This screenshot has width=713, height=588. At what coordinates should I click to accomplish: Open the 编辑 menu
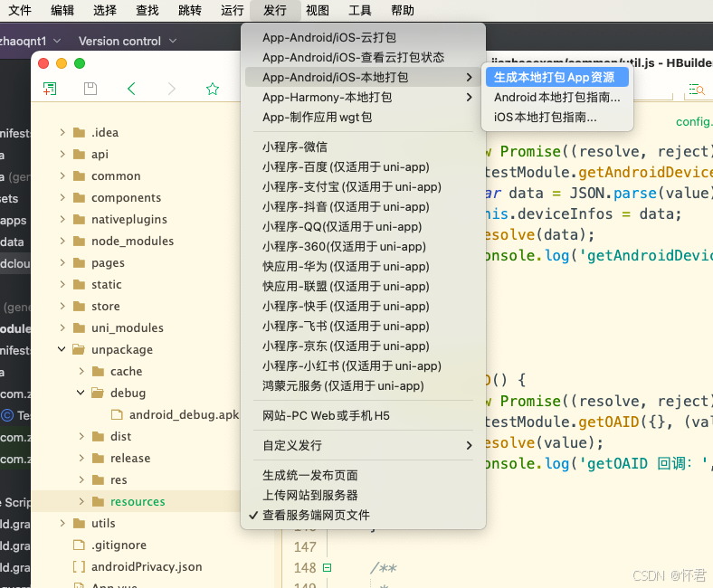point(62,10)
